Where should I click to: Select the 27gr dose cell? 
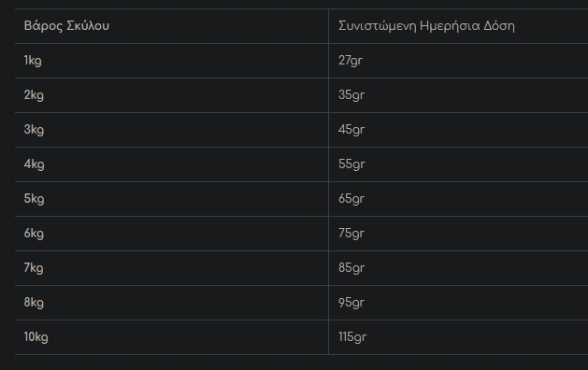[458, 61]
